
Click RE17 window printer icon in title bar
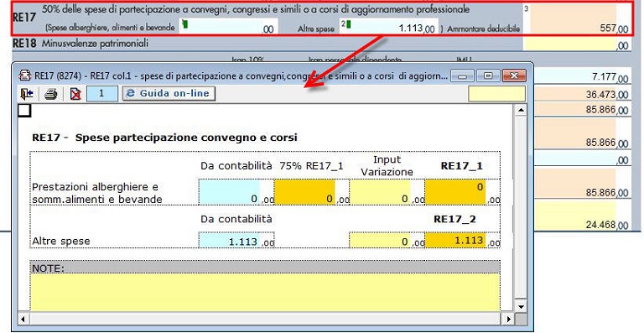click(25, 75)
